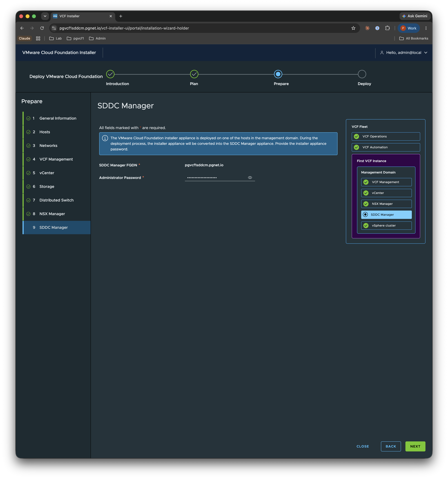This screenshot has height=479, width=448.
Task: Click the BACK button
Action: tap(390, 446)
